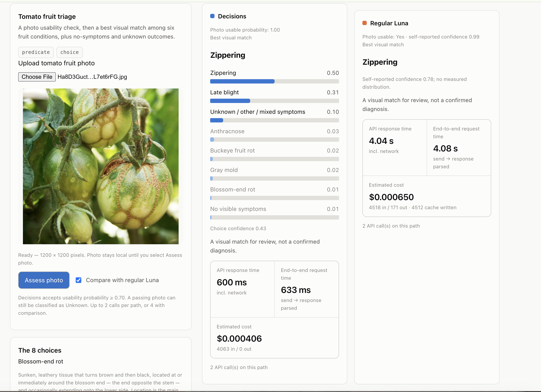
Task: Click the 4.08 s end-to-end request time cell
Action: (459, 148)
